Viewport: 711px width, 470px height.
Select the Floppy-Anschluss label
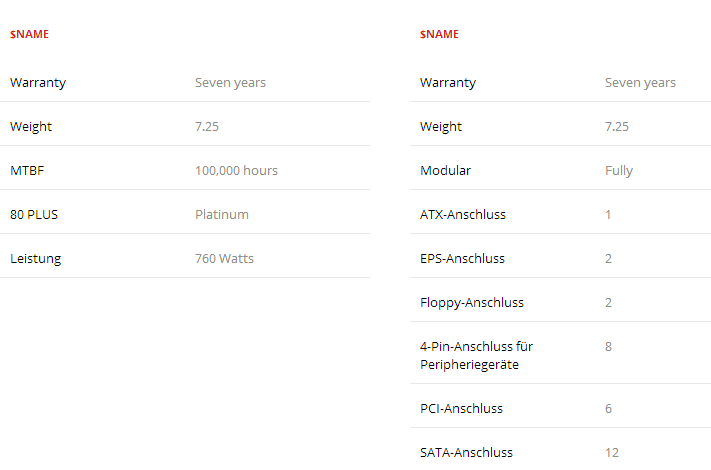[x=471, y=303]
